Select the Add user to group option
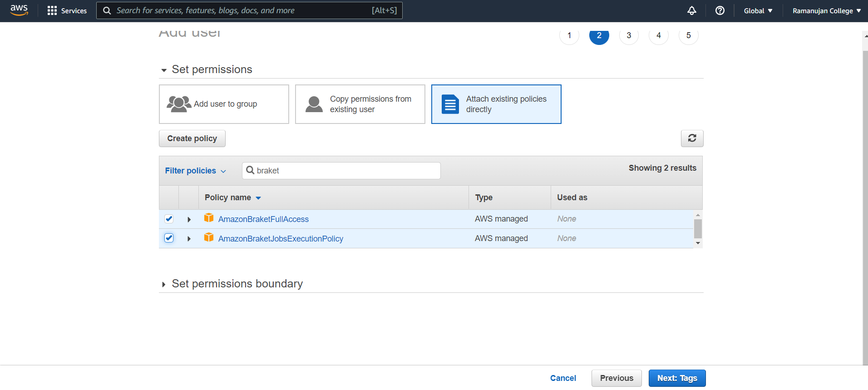Screen dimensions: 868x390 pyautogui.click(x=224, y=104)
